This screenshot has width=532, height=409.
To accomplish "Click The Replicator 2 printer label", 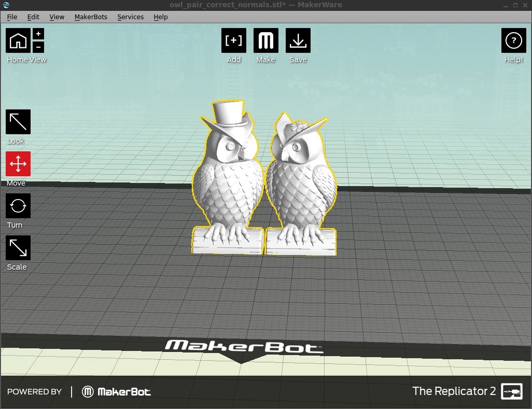I will point(454,391).
